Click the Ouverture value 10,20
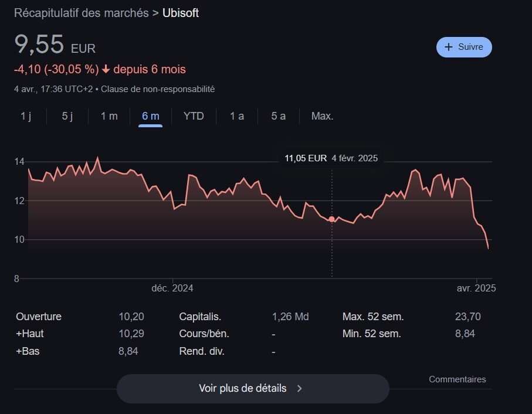The width and height of the screenshot is (532, 414). coord(131,317)
